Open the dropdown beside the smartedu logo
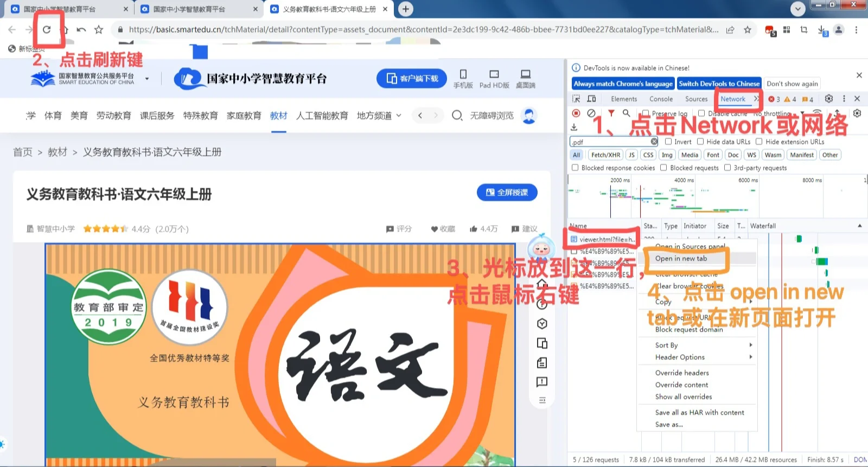The image size is (868, 467). [x=147, y=79]
